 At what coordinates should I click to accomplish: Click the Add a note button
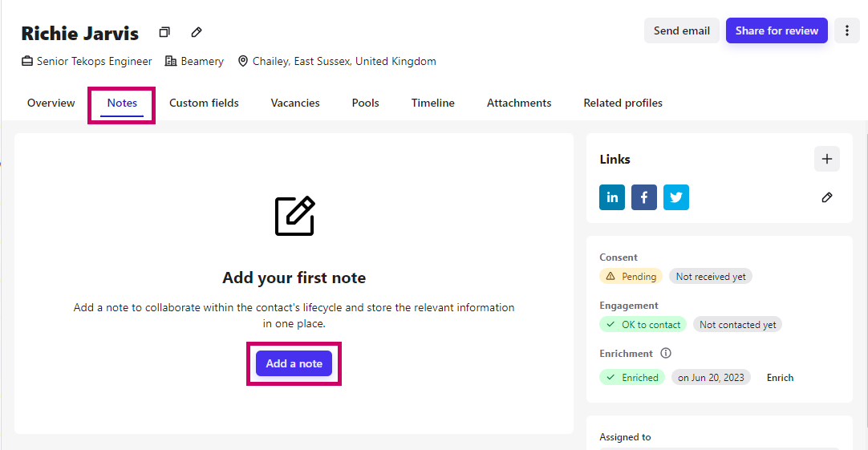(x=294, y=363)
